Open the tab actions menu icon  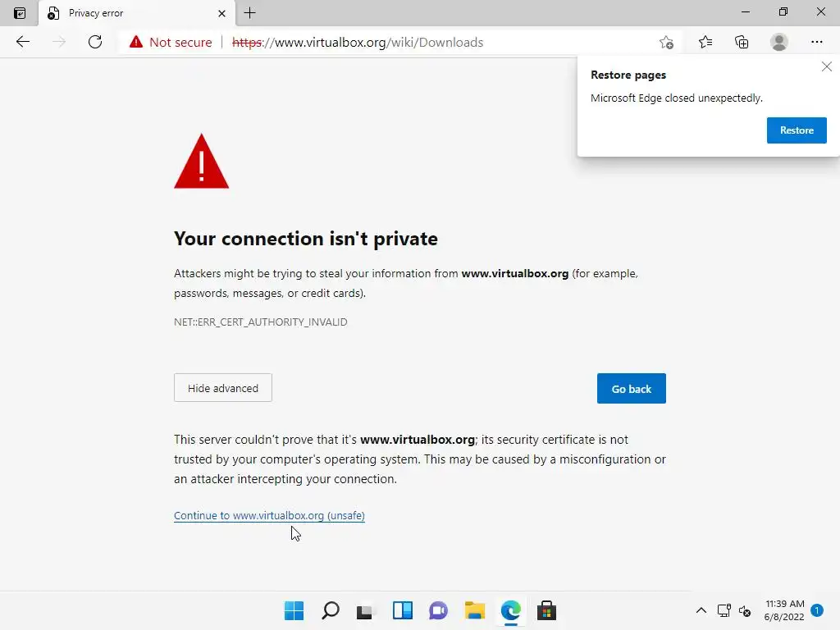coord(20,13)
